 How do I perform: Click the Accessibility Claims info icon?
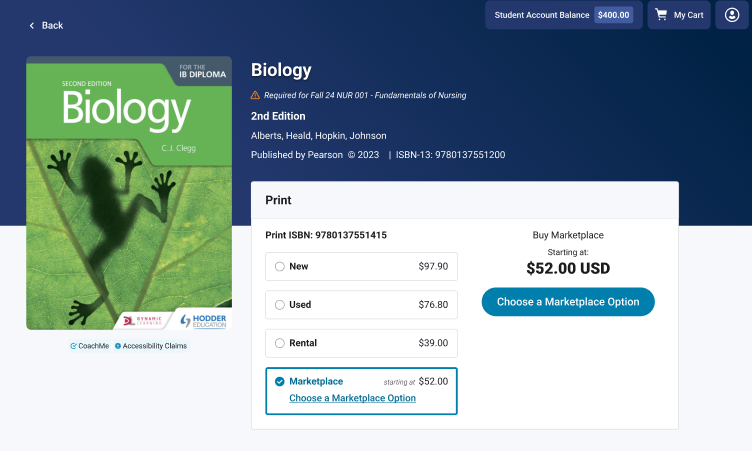[x=118, y=346]
